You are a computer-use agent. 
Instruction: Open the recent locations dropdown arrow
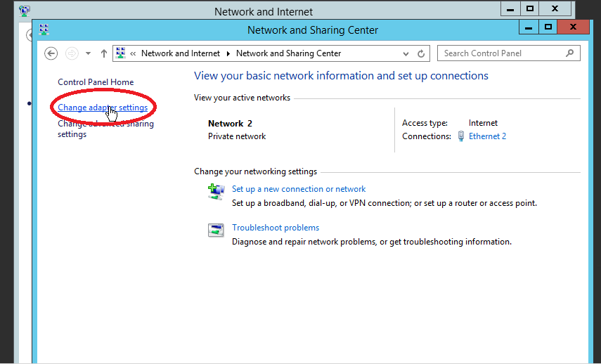88,53
